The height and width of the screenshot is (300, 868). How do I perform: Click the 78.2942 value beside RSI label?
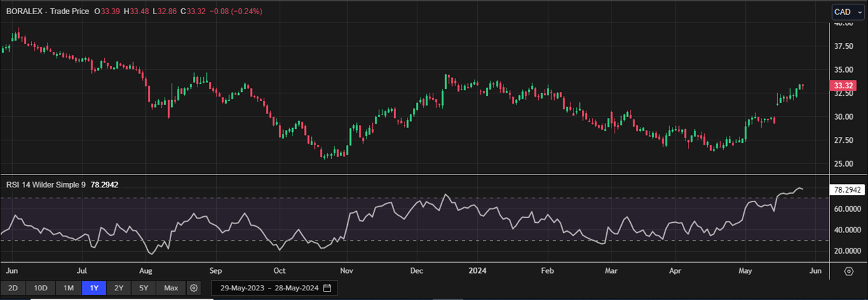pos(104,184)
